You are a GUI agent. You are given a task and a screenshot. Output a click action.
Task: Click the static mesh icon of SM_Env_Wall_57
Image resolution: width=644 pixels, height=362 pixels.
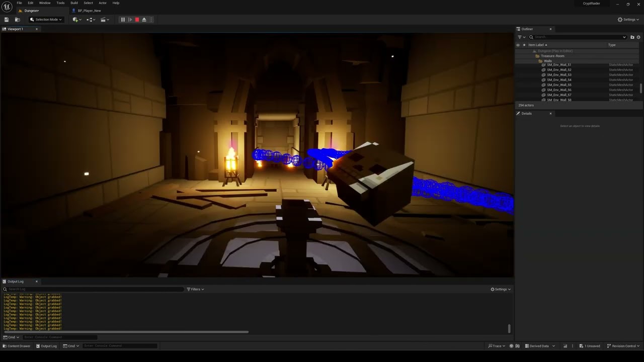click(x=543, y=95)
